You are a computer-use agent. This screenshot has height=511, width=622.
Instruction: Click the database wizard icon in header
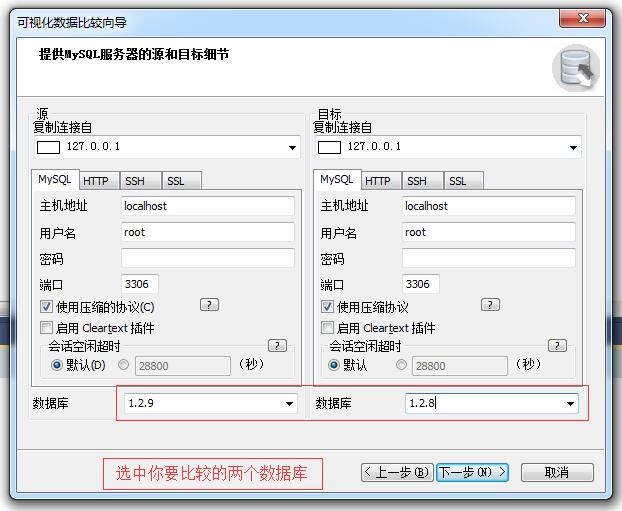pos(576,68)
